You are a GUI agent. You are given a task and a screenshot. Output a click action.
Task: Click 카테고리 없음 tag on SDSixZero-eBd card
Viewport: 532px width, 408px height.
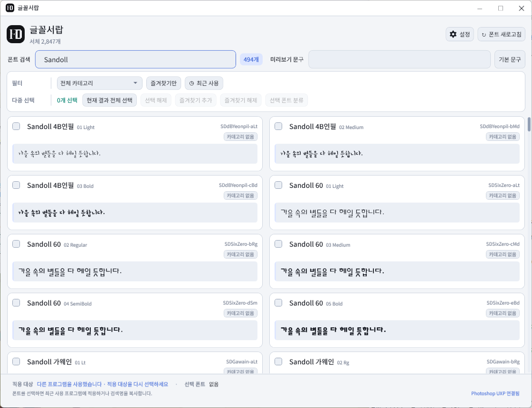click(x=503, y=314)
